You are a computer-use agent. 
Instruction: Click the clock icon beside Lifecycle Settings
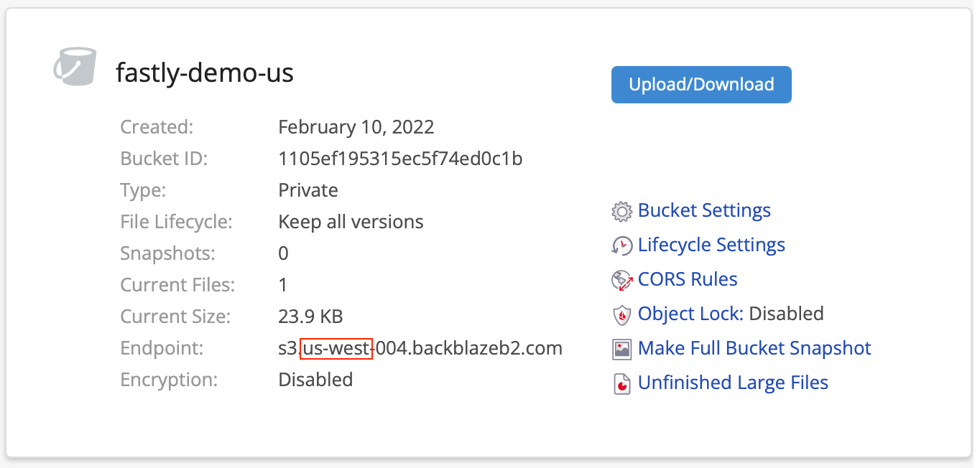[622, 245]
